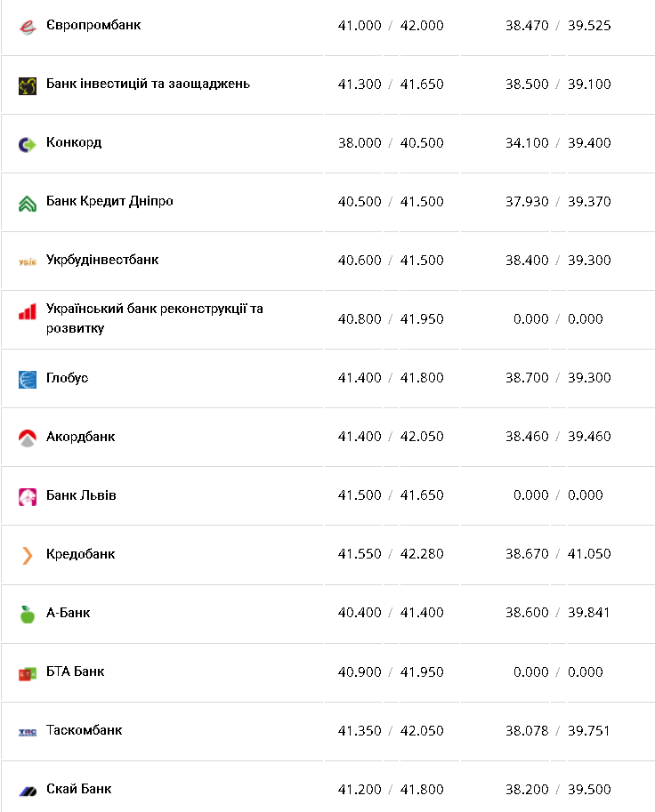Click the Конкорд bank logo icon
The image size is (655, 812).
[28, 144]
